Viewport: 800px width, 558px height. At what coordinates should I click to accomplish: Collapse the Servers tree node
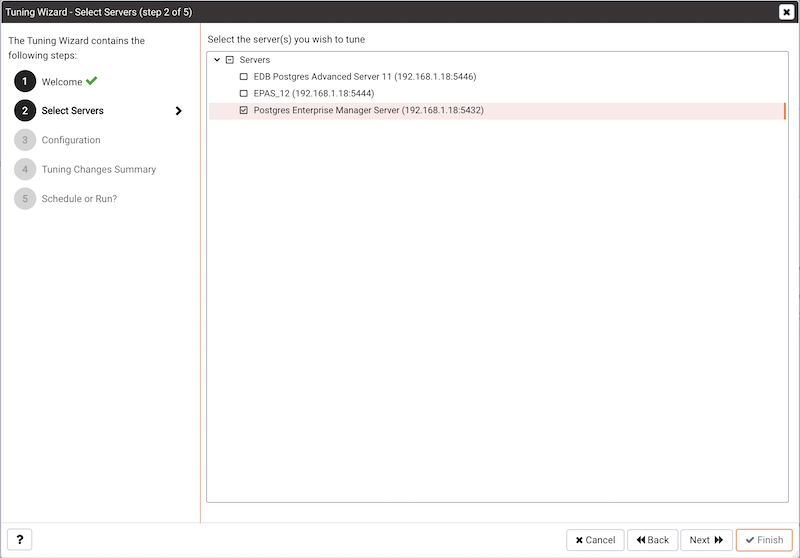point(217,60)
